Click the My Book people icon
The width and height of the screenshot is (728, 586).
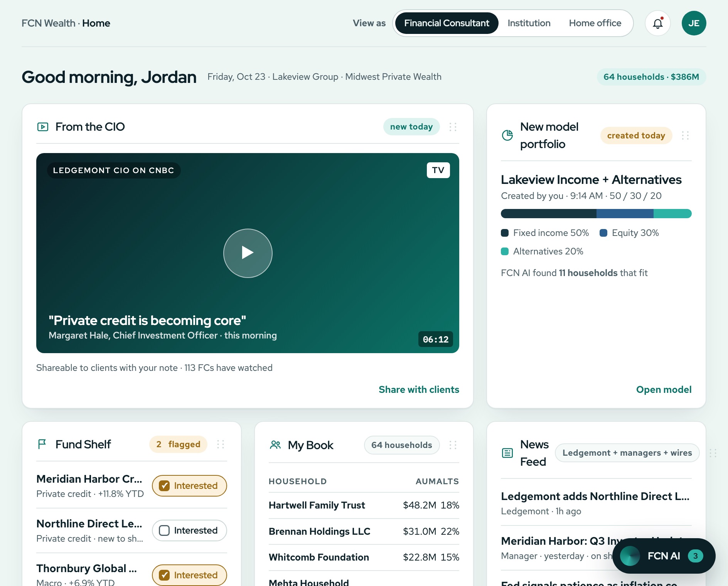coord(275,445)
